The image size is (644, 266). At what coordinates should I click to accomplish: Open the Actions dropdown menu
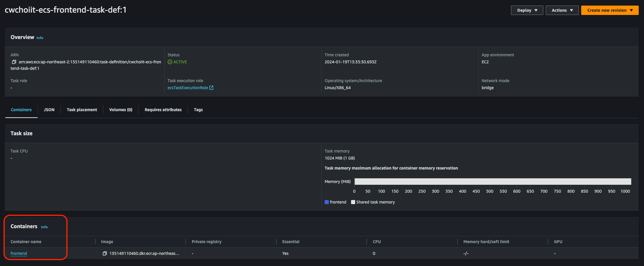[x=562, y=10]
